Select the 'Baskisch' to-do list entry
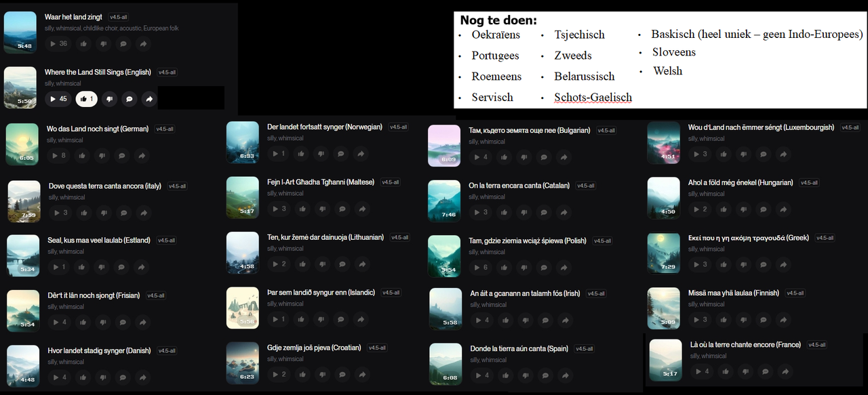This screenshot has height=395, width=868. [x=757, y=34]
